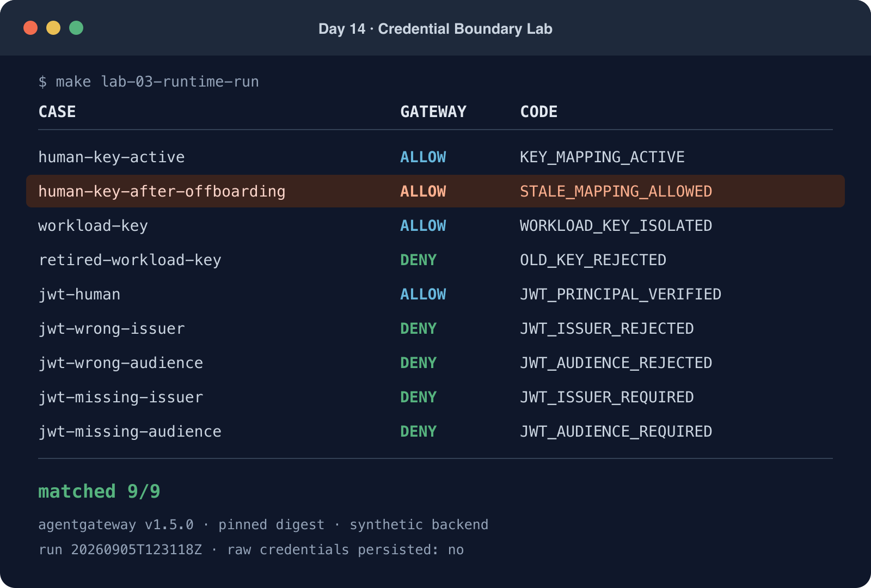Select the workload-key case name
Image resolution: width=871 pixels, height=588 pixels.
[93, 226]
